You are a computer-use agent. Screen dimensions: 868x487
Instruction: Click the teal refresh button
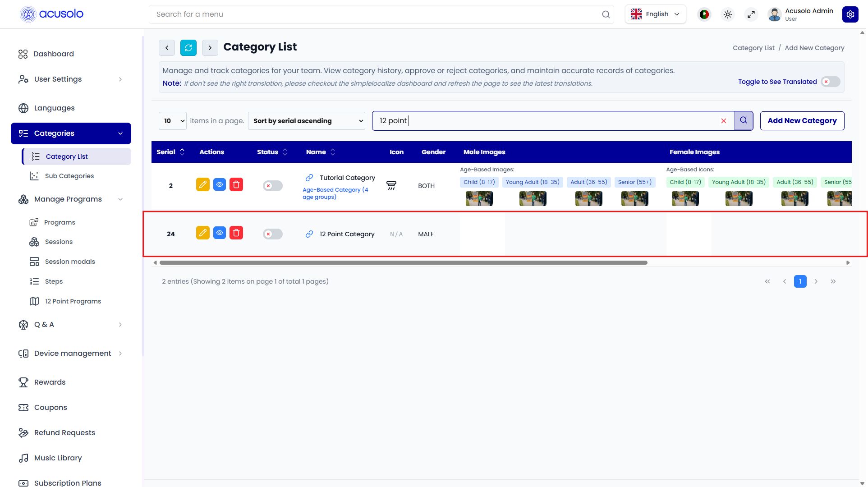tap(188, 48)
